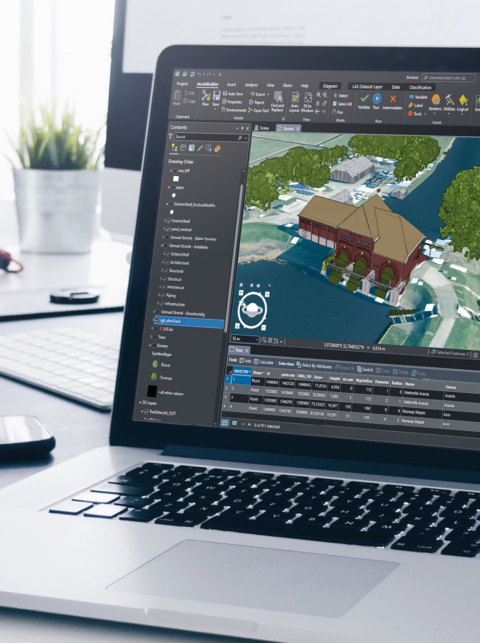Switch to the Analysis ribbon tab
Viewport: 480px width, 643px height.
pyautogui.click(x=251, y=85)
